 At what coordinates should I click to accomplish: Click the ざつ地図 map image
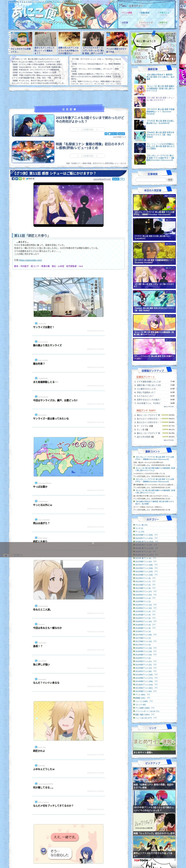tap(69, 457)
